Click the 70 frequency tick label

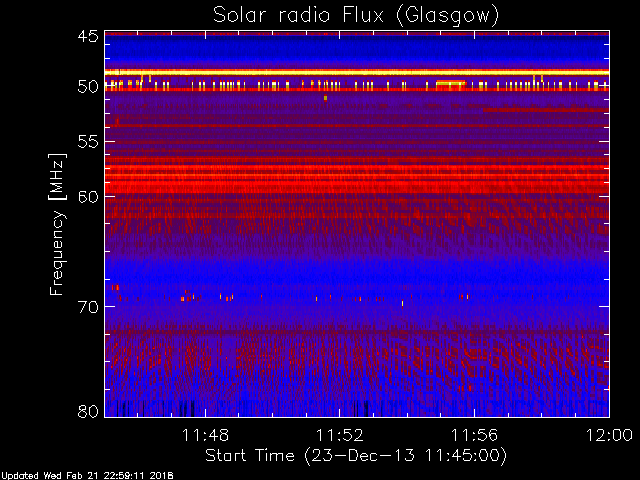(x=88, y=307)
